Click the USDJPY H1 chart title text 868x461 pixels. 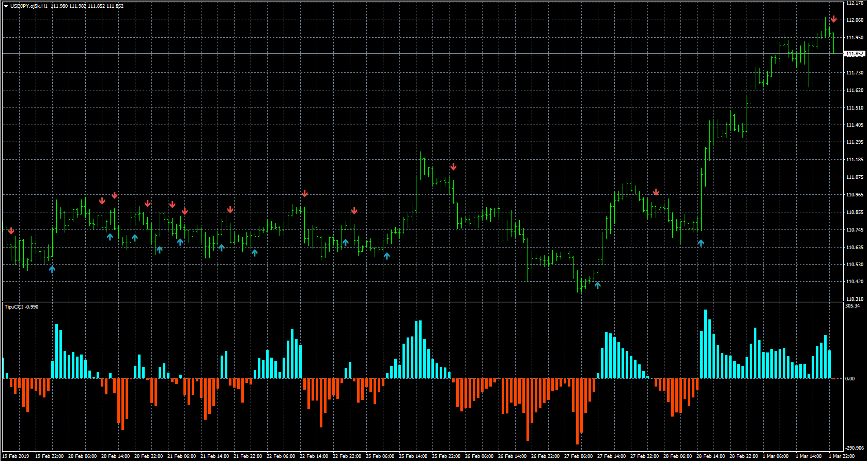pyautogui.click(x=29, y=6)
